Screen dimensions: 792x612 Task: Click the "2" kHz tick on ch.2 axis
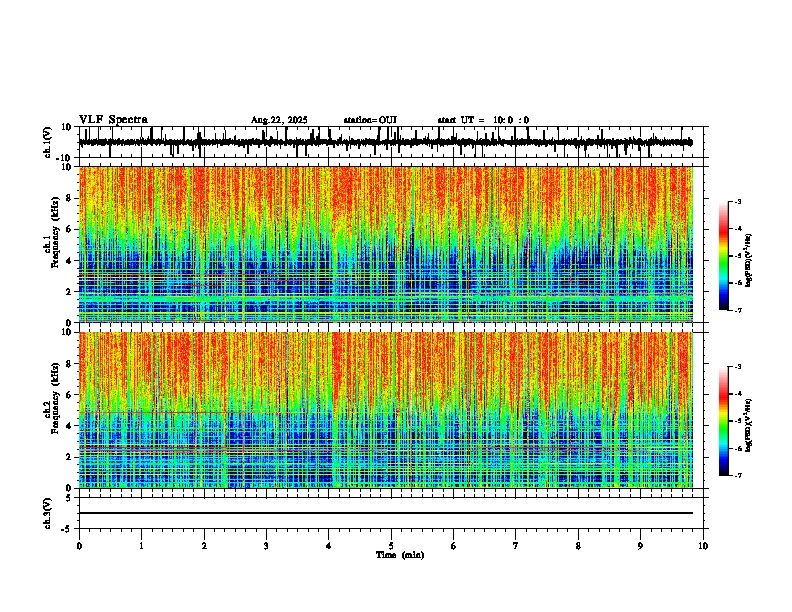pos(70,457)
